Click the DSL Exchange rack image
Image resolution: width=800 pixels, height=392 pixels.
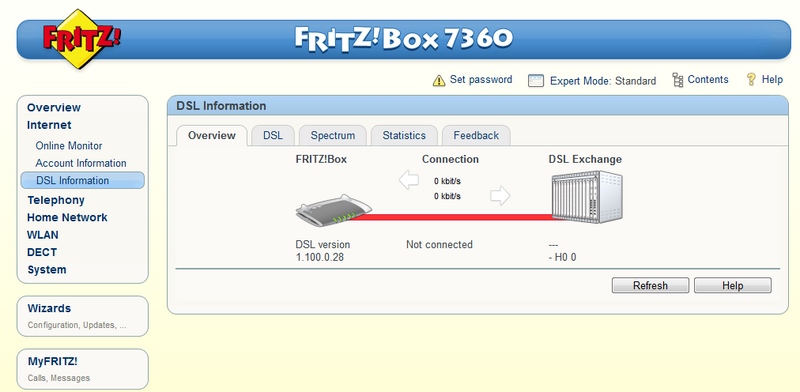pos(587,197)
